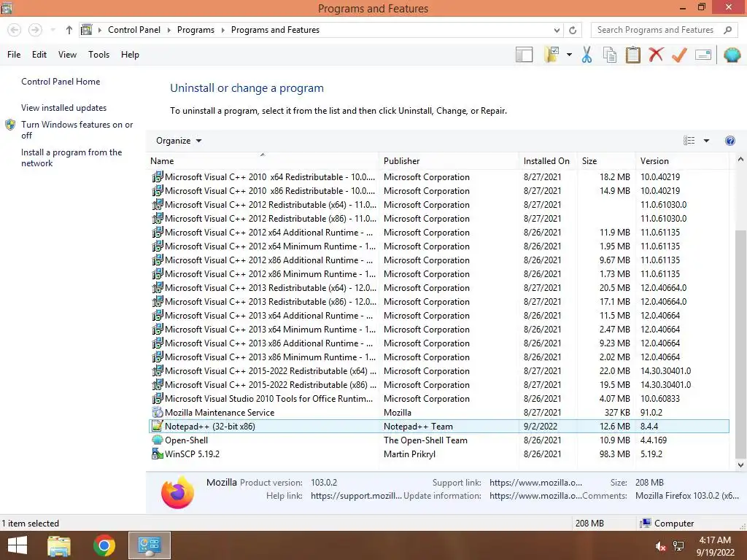Sort the list by the Size column

point(605,161)
